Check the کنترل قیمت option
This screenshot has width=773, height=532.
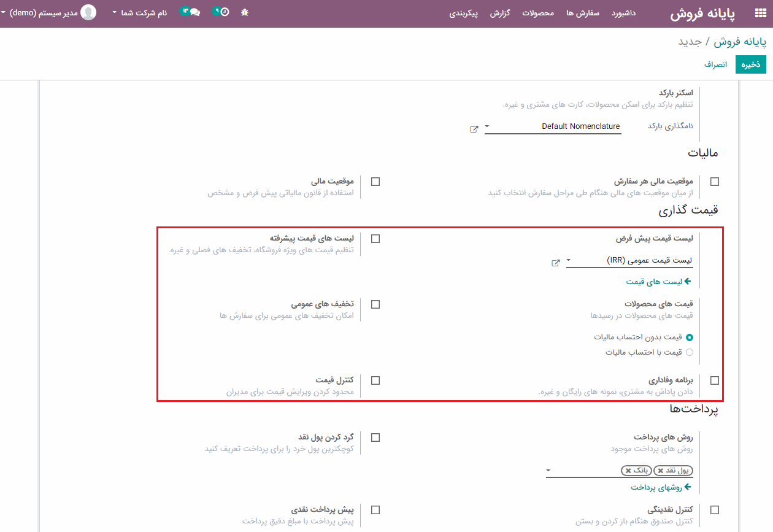[x=375, y=380]
